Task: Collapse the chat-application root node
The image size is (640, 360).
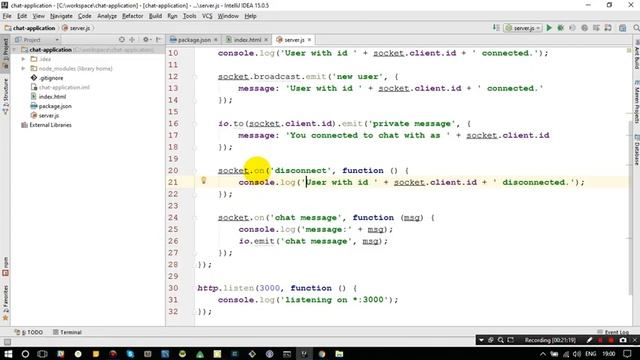Action: pos(15,50)
